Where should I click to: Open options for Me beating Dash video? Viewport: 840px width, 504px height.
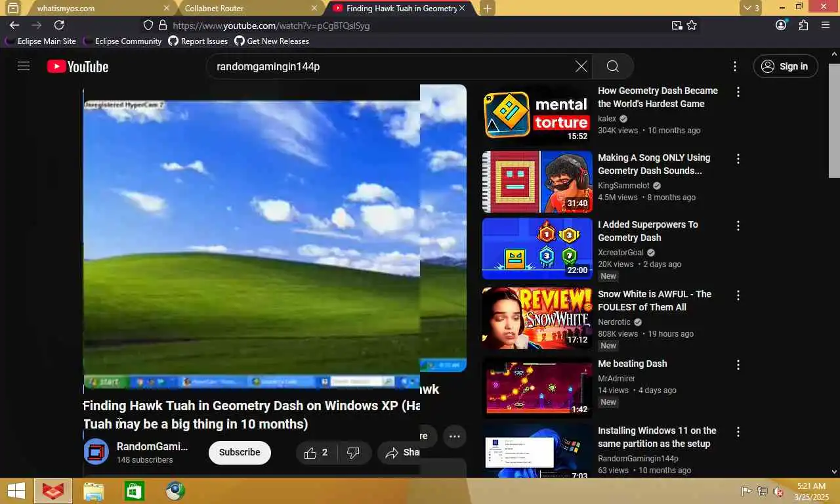click(738, 365)
